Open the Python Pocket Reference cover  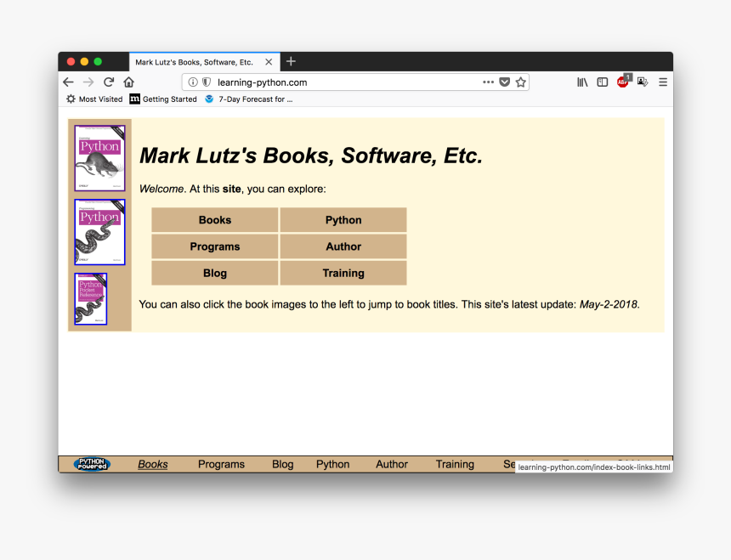tap(90, 299)
